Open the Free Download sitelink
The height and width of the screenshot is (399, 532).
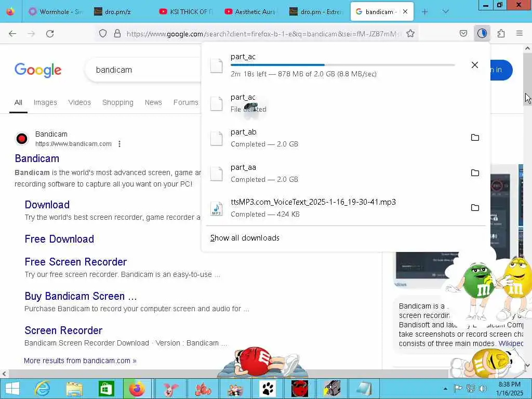tap(59, 239)
